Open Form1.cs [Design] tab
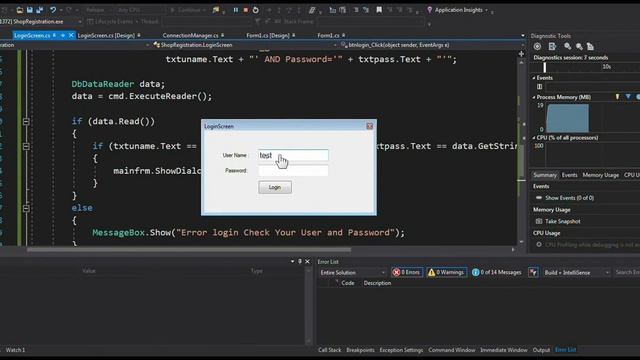Screen dimensions: 640x360 click(268, 36)
